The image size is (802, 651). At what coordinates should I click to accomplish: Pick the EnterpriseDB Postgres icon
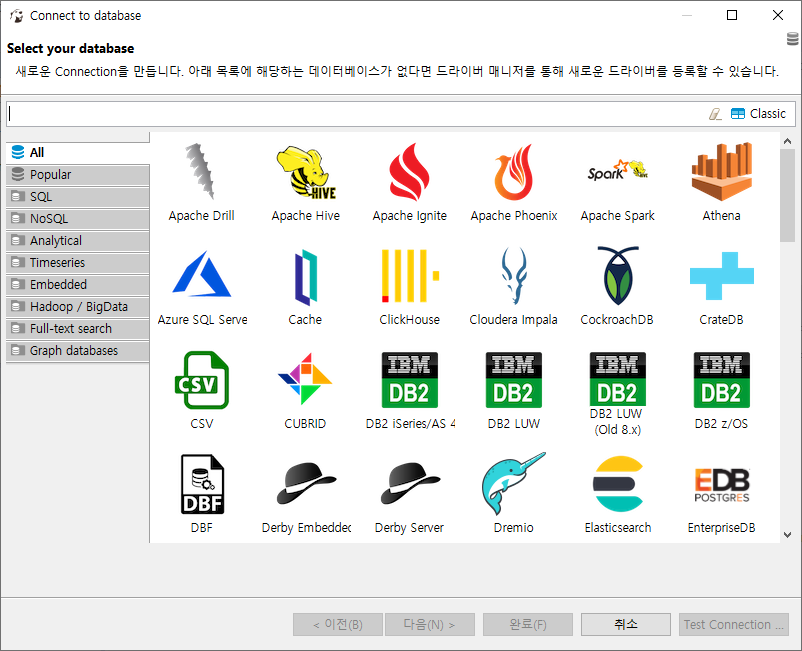(721, 485)
